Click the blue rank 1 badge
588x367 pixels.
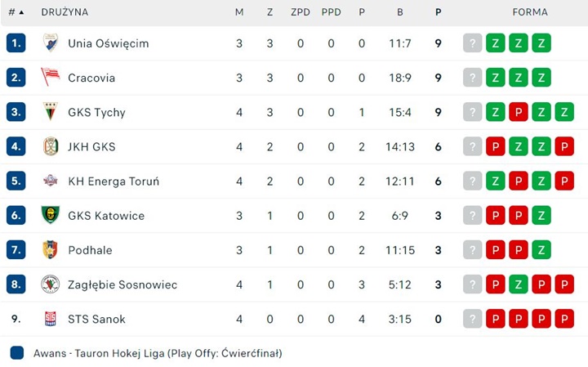coord(16,43)
